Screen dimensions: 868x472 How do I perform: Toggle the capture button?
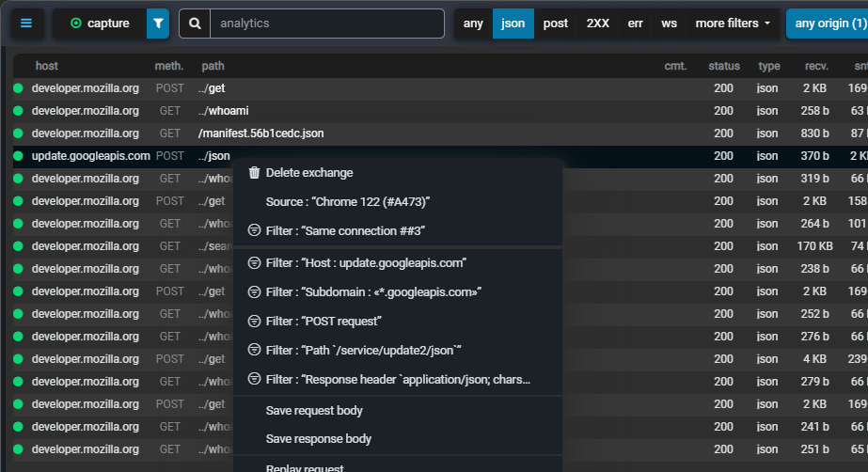tap(100, 24)
